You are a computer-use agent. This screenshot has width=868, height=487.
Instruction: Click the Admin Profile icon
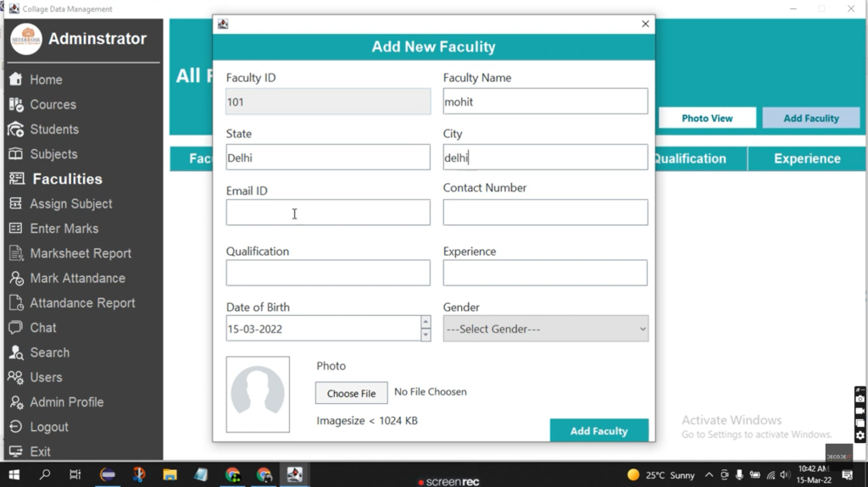[x=16, y=401]
